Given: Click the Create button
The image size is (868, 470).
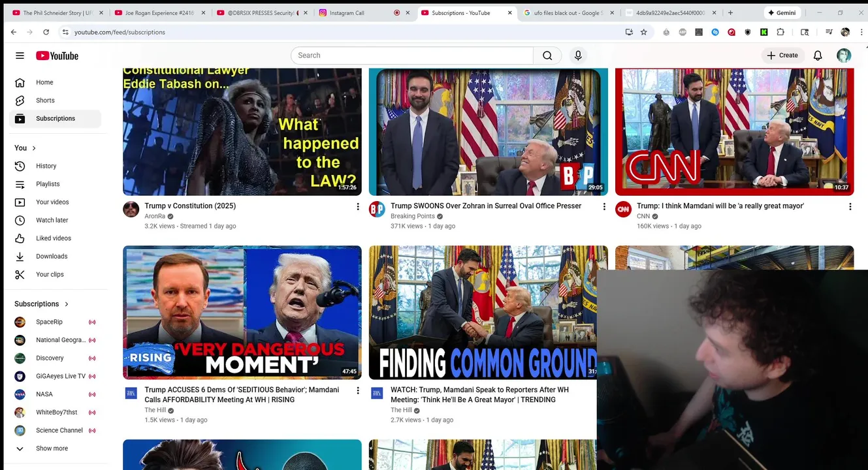Looking at the screenshot, I should (x=782, y=55).
